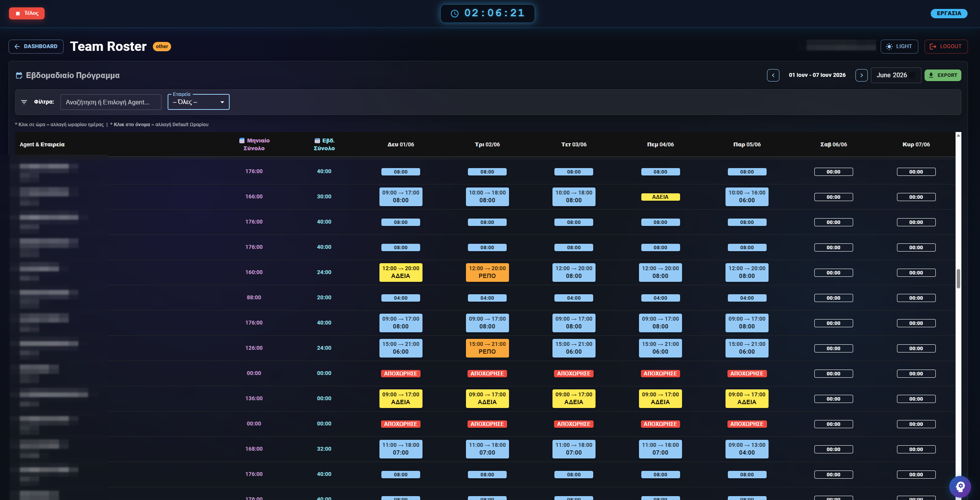Open the Sunday 00:00 cell in the 168:00 row
Screen dimensions: 980x500
pos(916,450)
